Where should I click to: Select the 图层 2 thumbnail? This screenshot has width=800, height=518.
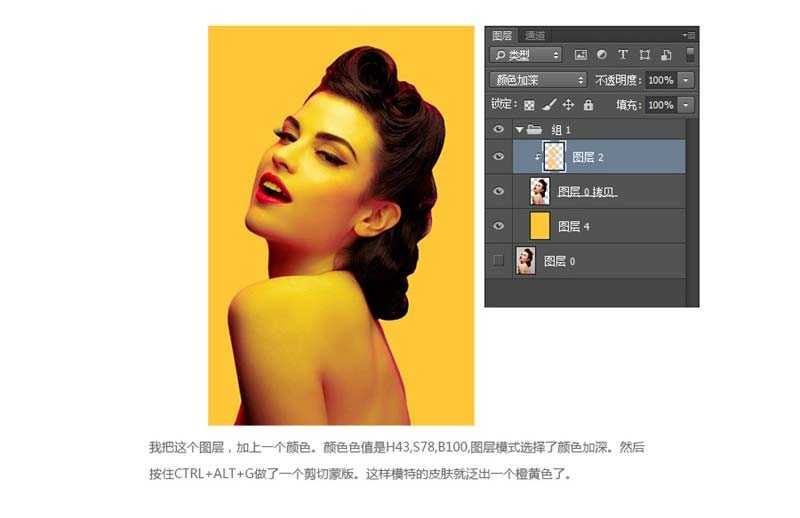(554, 157)
